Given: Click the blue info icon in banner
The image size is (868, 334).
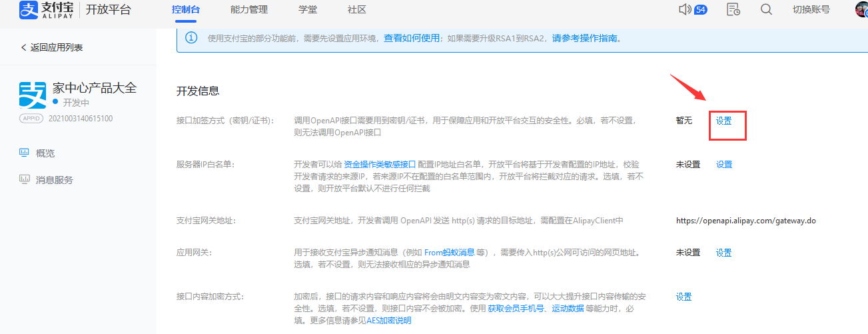Looking at the screenshot, I should pyautogui.click(x=191, y=38).
